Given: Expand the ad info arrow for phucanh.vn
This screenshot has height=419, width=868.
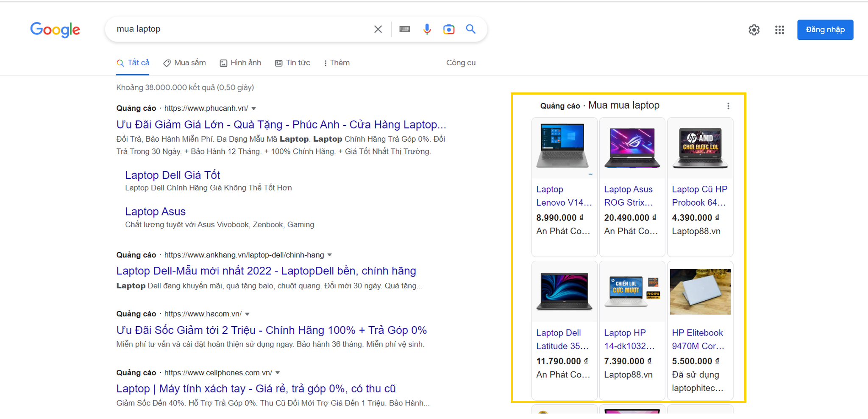Looking at the screenshot, I should 253,109.
